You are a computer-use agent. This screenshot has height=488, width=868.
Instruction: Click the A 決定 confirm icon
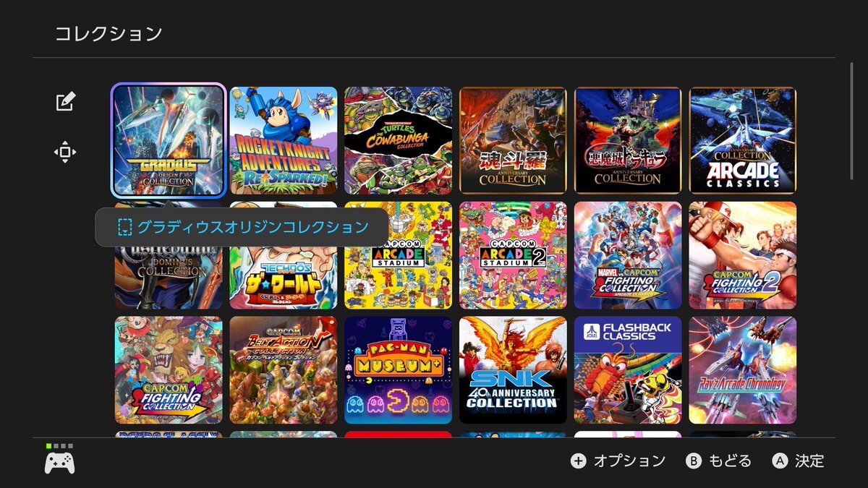coord(779,461)
